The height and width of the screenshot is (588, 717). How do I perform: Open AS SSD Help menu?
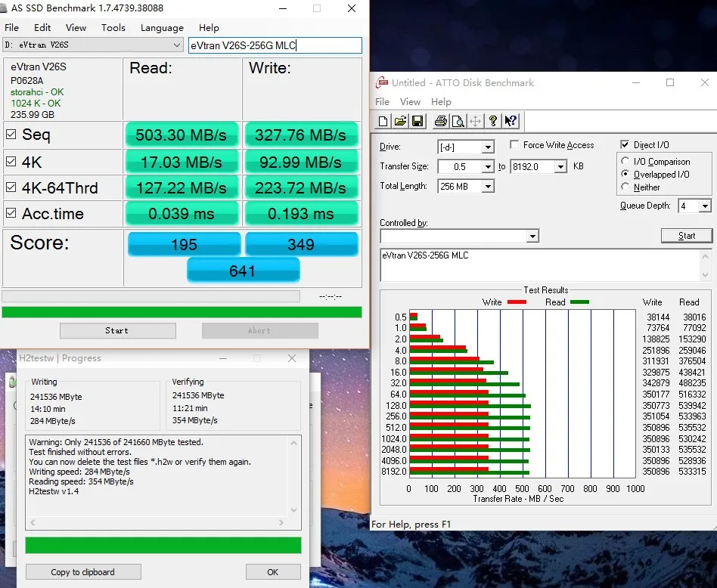pos(209,28)
